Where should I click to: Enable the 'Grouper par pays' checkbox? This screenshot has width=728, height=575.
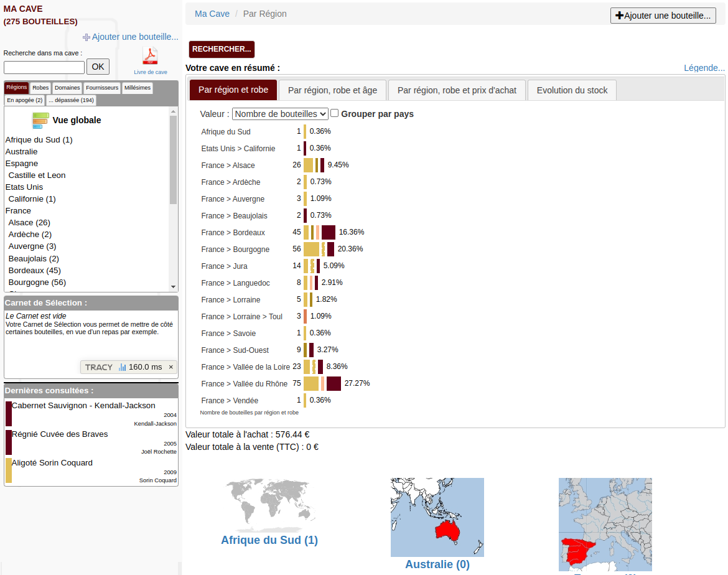coord(334,113)
